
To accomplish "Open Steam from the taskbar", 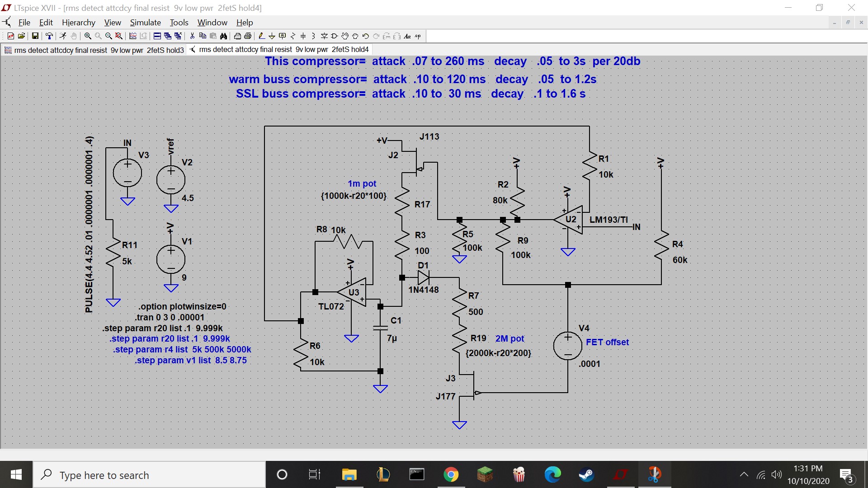I will pyautogui.click(x=586, y=474).
